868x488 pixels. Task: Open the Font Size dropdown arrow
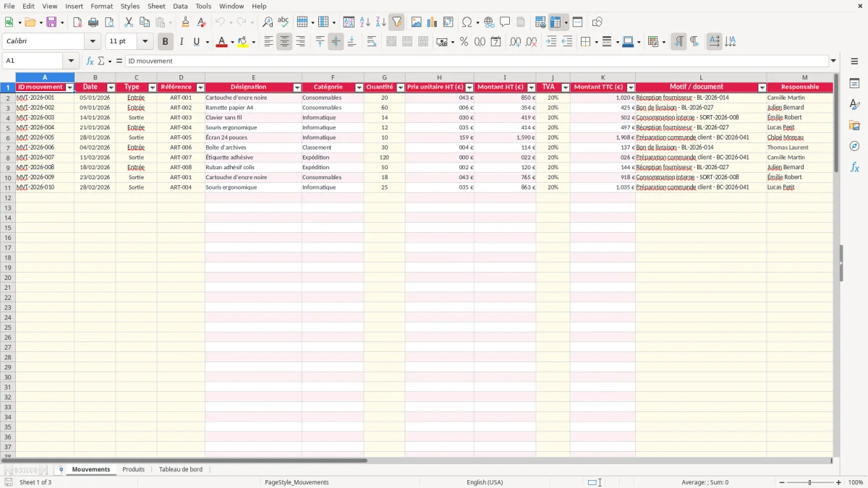click(x=145, y=42)
